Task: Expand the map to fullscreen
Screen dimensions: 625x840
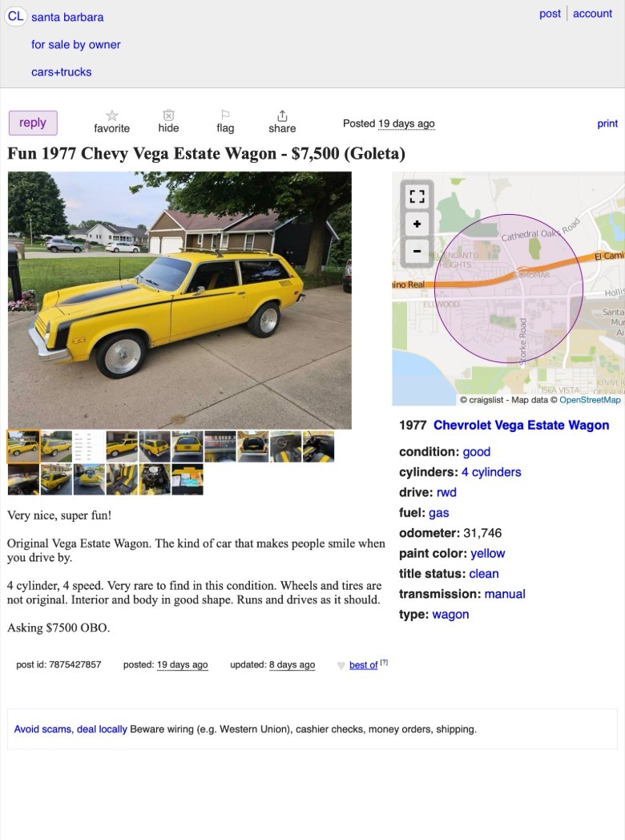Action: (417, 196)
